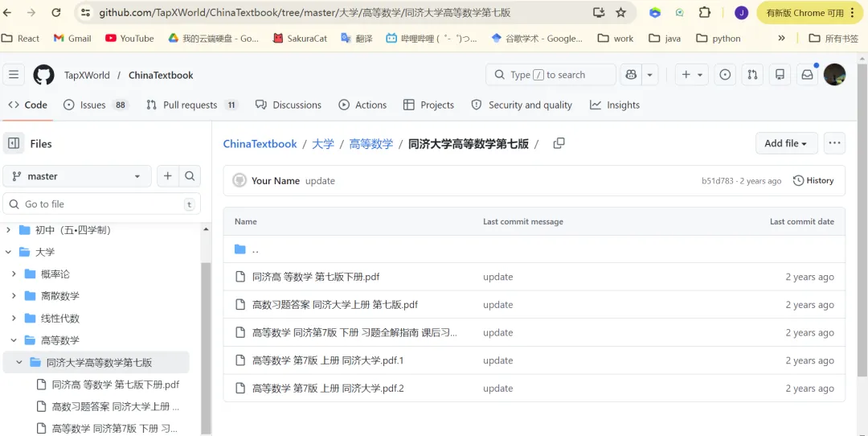Image resolution: width=868 pixels, height=436 pixels.
Task: Expand 初中（五•四学制）folder in tree
Action: (8, 230)
